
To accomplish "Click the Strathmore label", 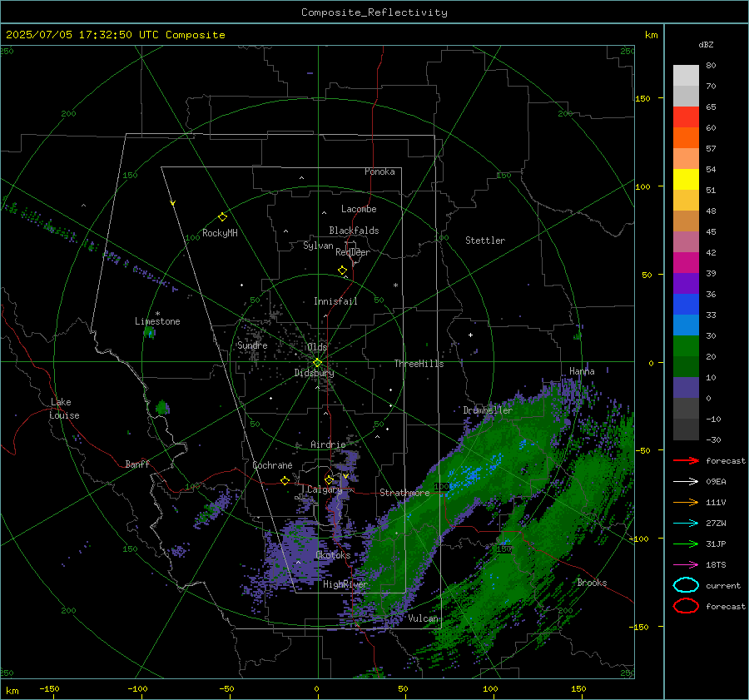I will 404,493.
